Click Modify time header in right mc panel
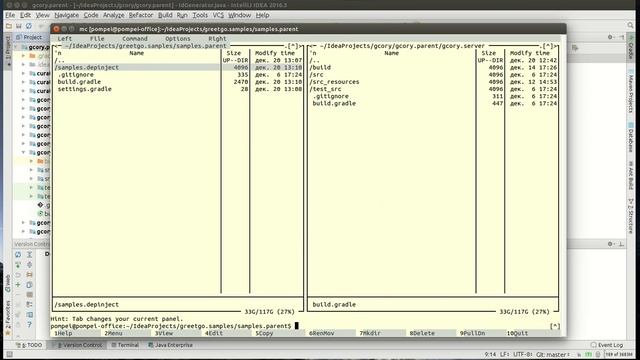The height and width of the screenshot is (360, 640). (529, 53)
